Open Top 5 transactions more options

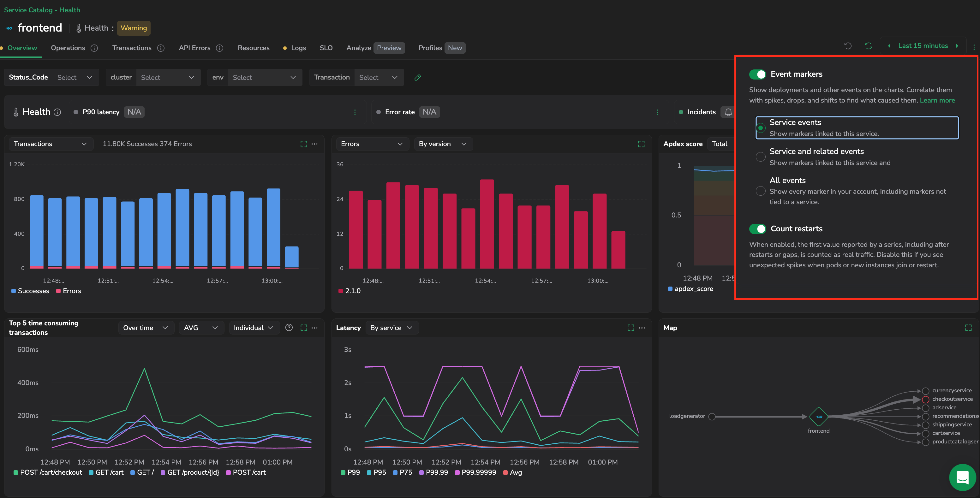click(x=315, y=328)
